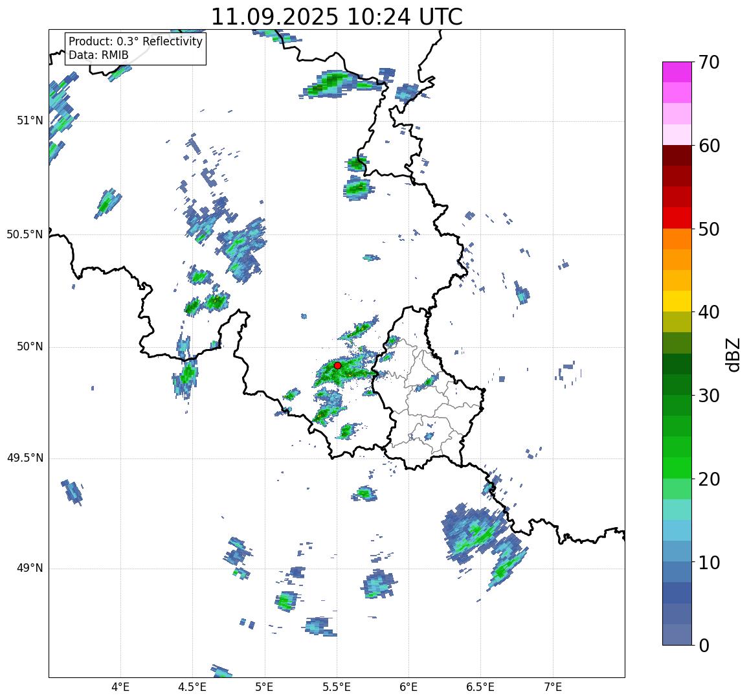Click the longitude label 6°E
This screenshot has height=700, width=749.
[x=409, y=687]
